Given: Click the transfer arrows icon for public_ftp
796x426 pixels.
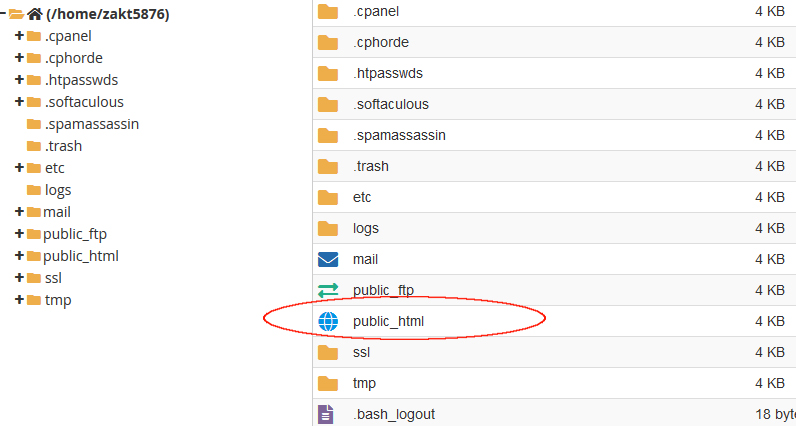Looking at the screenshot, I should (x=328, y=290).
